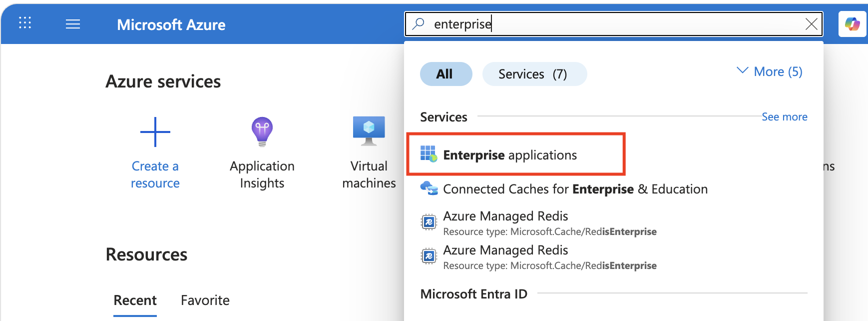868x321 pixels.
Task: Click the Microsoft Entra ID section heading
Action: 473,294
